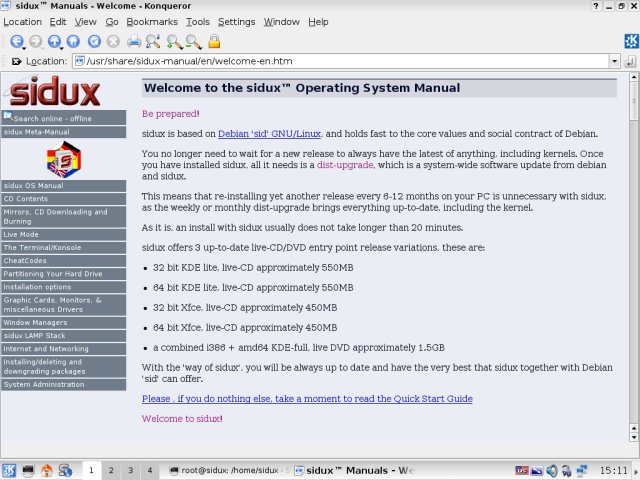Switch to virtual desktop 3 in pager

(130, 470)
